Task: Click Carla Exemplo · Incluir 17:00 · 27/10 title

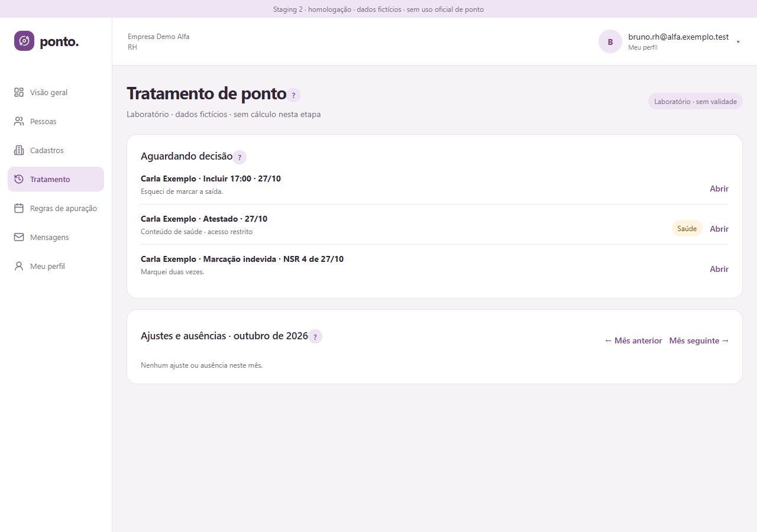Action: [x=211, y=179]
